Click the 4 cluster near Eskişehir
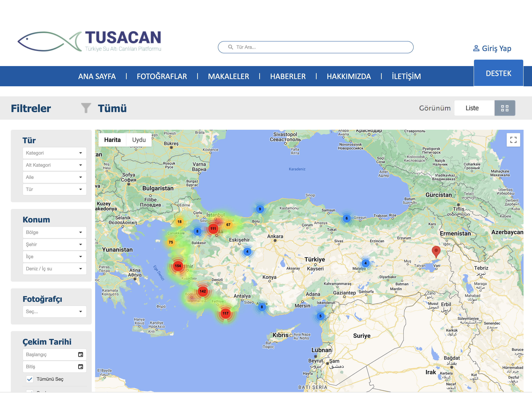The height and width of the screenshot is (393, 532). pyautogui.click(x=247, y=251)
